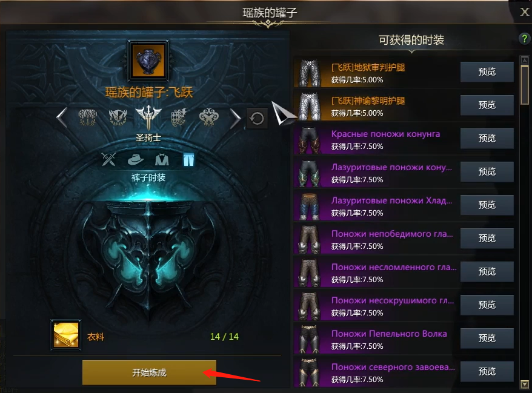Preview Красные поножи конунга pants
This screenshot has width=532, height=393.
[x=487, y=138]
